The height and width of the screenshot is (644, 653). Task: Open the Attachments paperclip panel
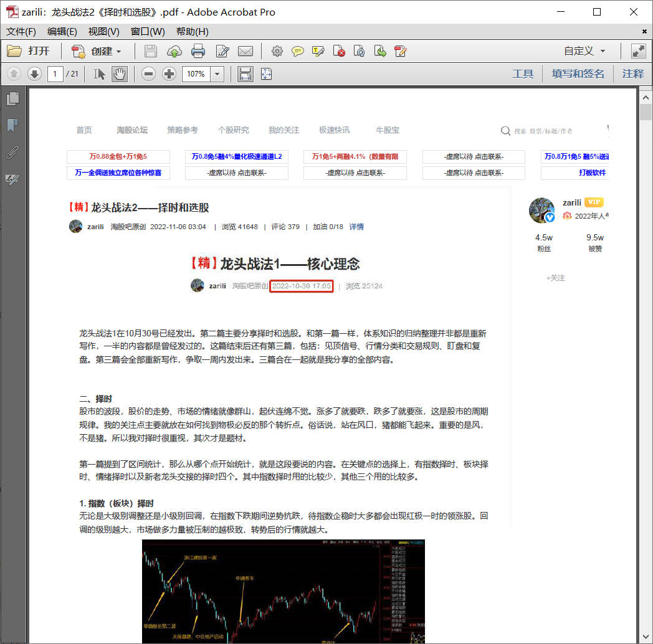click(13, 152)
